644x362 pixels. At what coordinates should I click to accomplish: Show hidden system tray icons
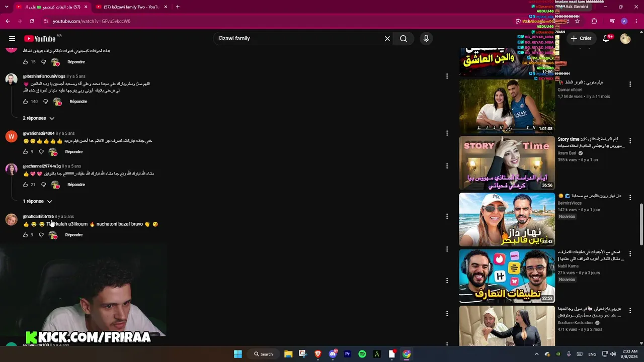pyautogui.click(x=537, y=354)
